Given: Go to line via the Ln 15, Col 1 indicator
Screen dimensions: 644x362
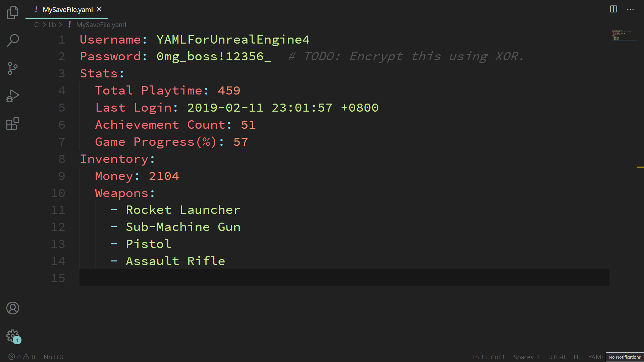Looking at the screenshot, I should click(x=488, y=357).
